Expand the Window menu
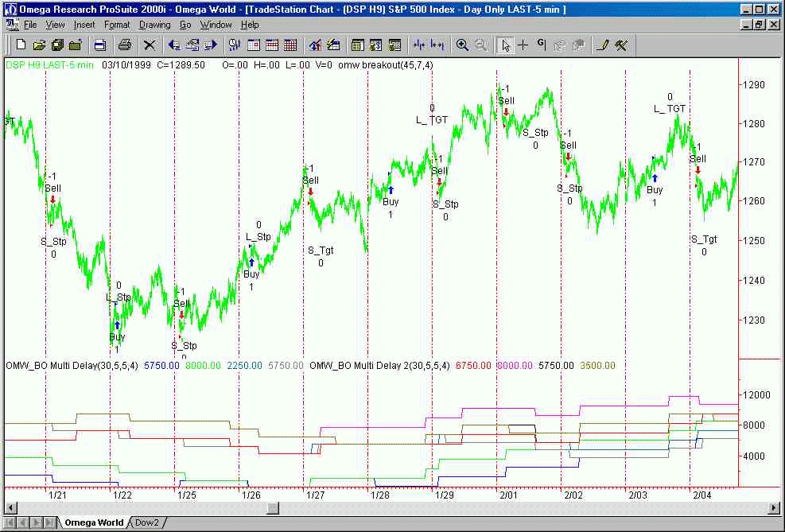785x532 pixels. [x=216, y=25]
